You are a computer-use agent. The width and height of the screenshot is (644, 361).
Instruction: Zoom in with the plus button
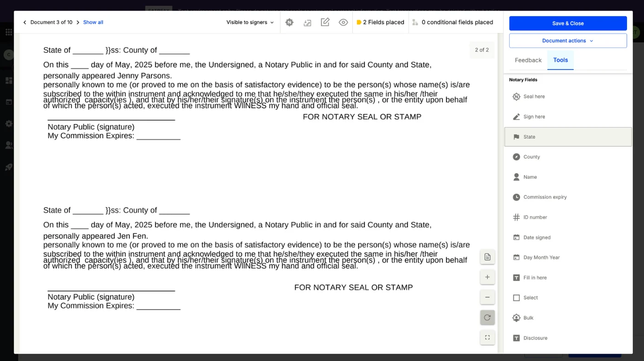(x=487, y=277)
